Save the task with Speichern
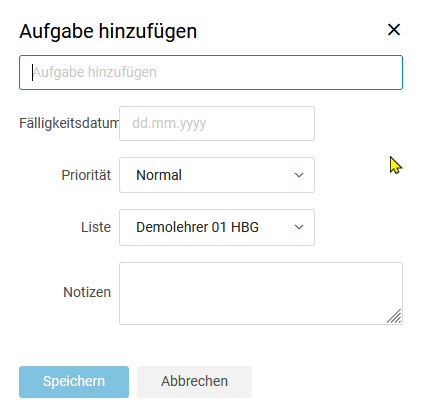The image size is (424, 412). [x=74, y=382]
